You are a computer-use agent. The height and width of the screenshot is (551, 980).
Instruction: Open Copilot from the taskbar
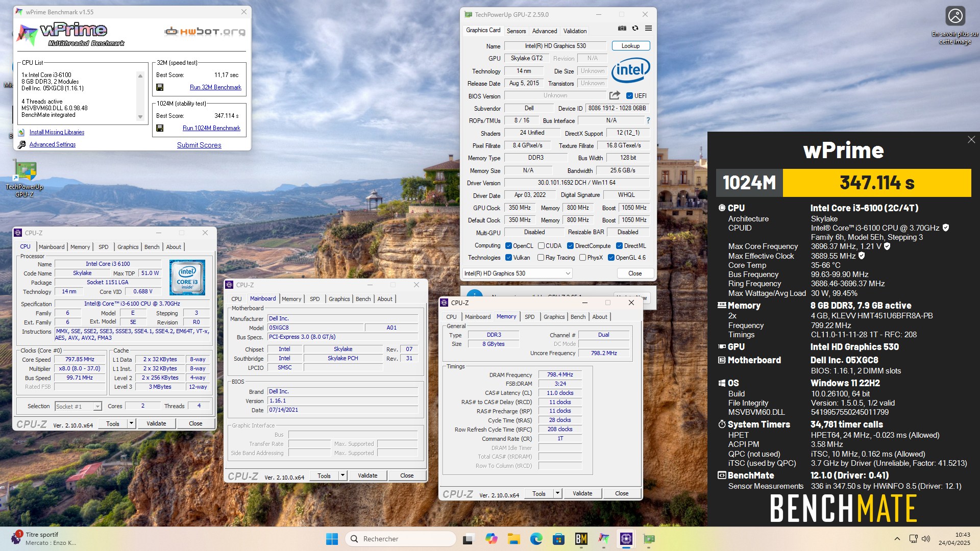pyautogui.click(x=491, y=539)
